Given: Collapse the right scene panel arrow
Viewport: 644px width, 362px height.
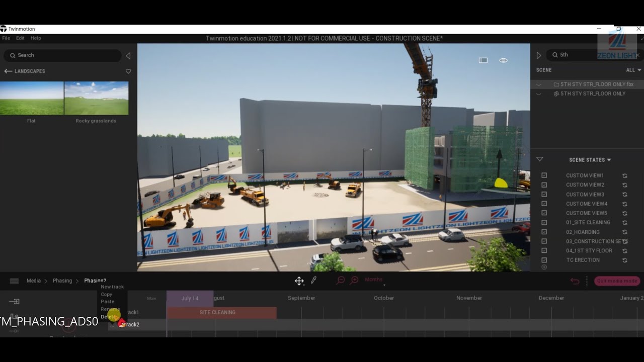Looking at the screenshot, I should [539, 55].
